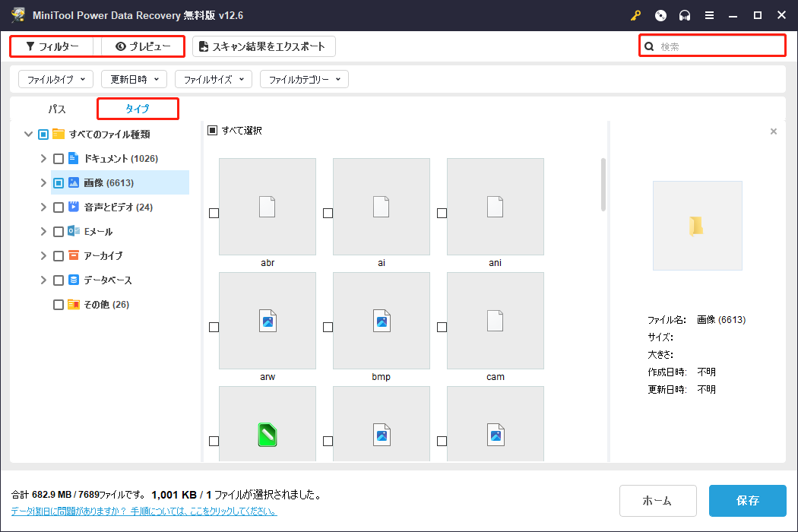The height and width of the screenshot is (532, 798).
Task: Toggle the すべて選択 select all checkbox
Action: tap(212, 130)
